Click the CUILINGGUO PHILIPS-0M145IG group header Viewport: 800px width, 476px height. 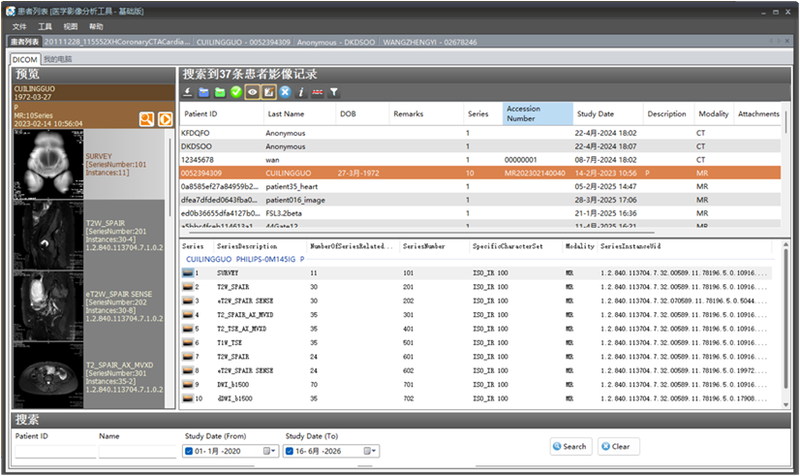pos(245,259)
